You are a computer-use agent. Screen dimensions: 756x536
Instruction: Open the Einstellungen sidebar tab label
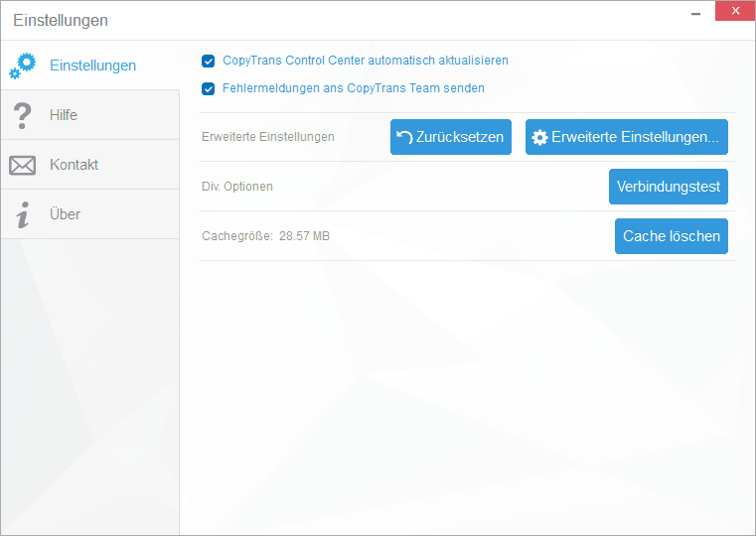coord(93,66)
